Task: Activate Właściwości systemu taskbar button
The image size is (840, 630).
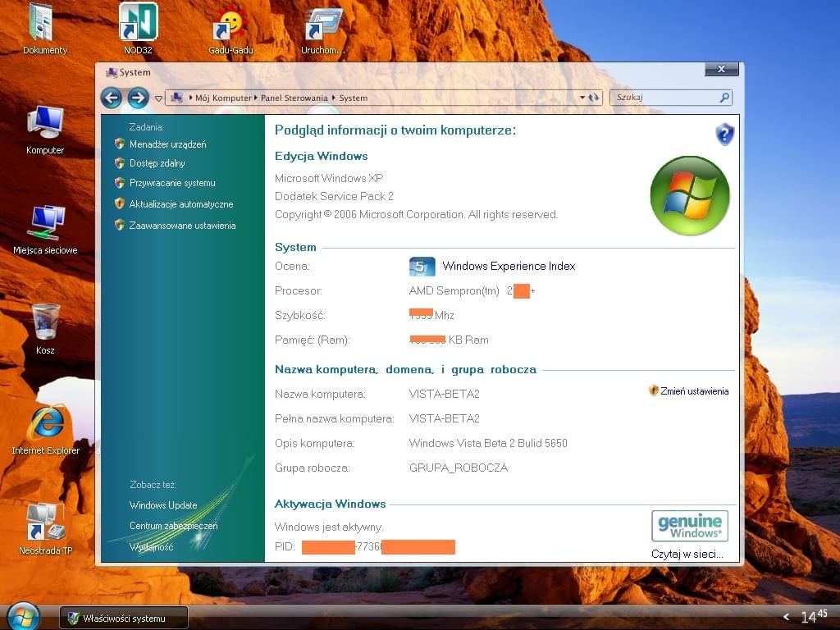Action: 124,619
